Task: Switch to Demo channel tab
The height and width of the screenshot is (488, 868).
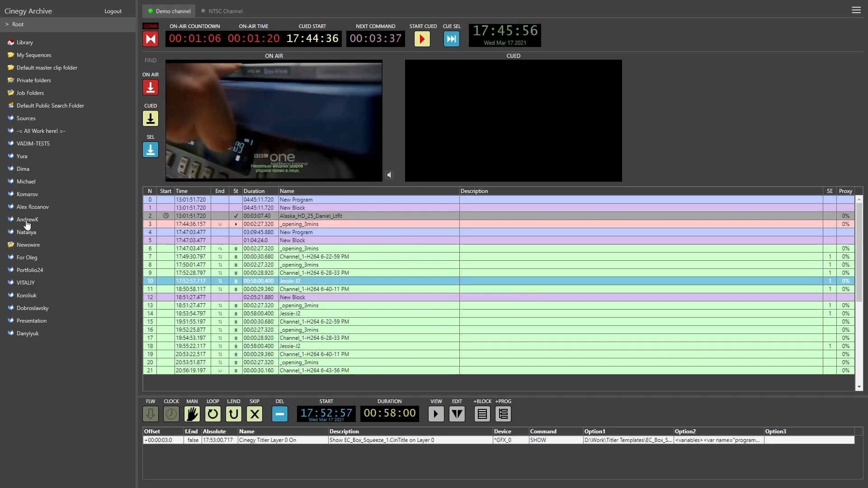Action: coord(169,11)
